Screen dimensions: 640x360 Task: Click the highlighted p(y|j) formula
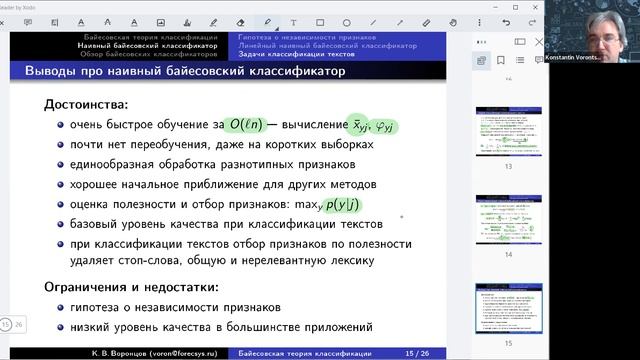(342, 204)
